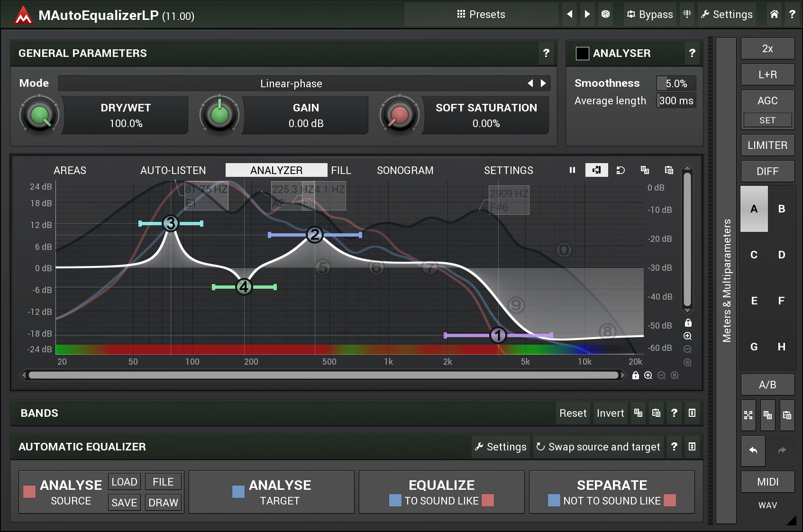The height and width of the screenshot is (532, 803).
Task: Toggle the Bypass button
Action: pyautogui.click(x=650, y=14)
